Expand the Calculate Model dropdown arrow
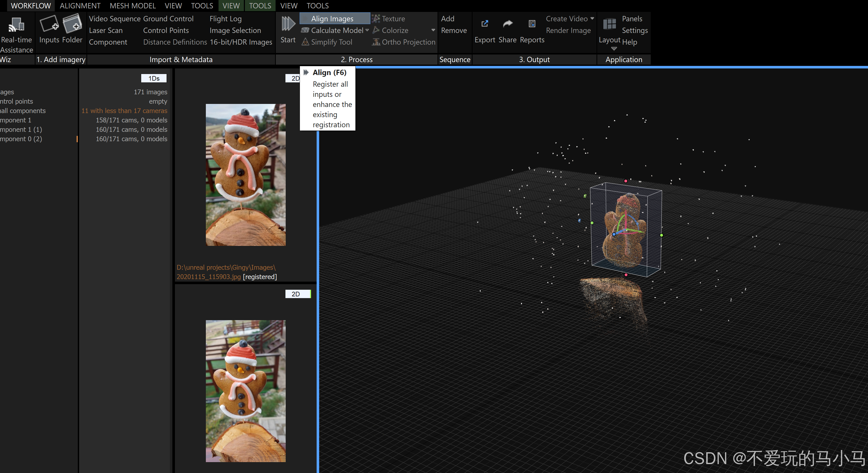Viewport: 868px width, 473px height. click(367, 30)
